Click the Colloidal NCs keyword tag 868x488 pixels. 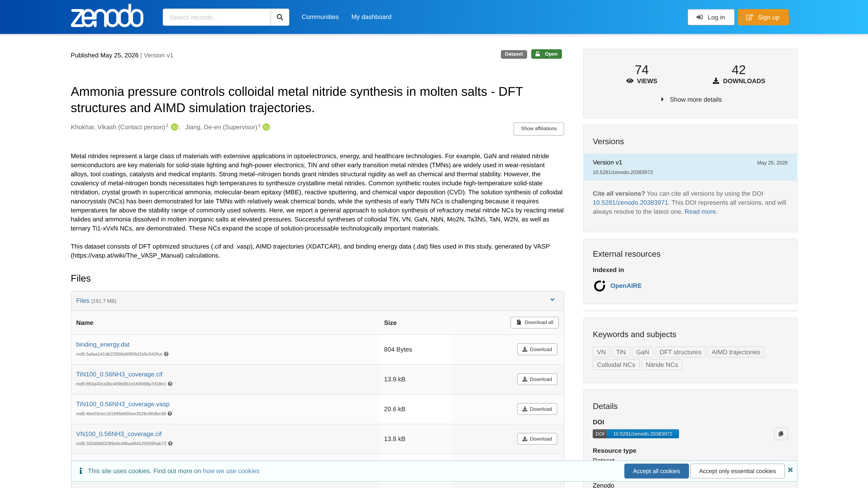(616, 365)
